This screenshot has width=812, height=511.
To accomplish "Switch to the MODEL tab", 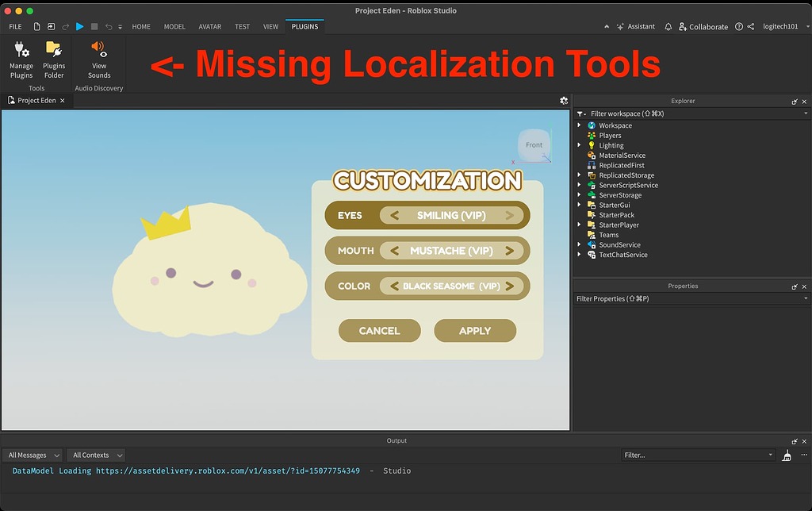I will (174, 26).
